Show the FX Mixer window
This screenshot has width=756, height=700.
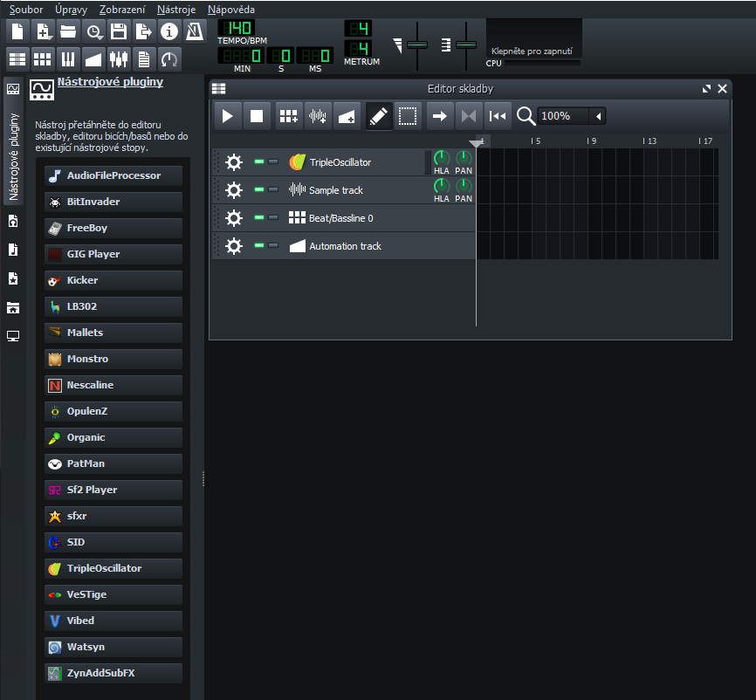[x=119, y=59]
